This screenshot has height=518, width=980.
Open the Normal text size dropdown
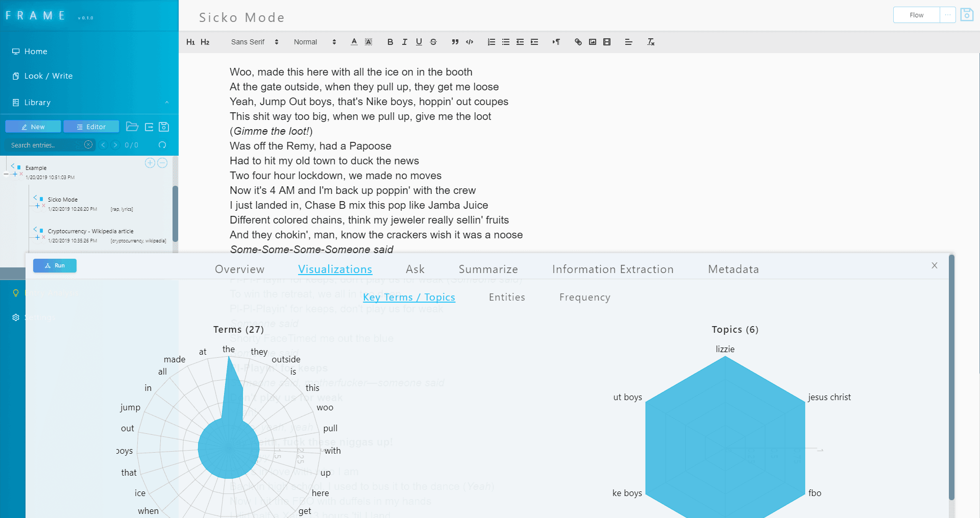click(314, 42)
